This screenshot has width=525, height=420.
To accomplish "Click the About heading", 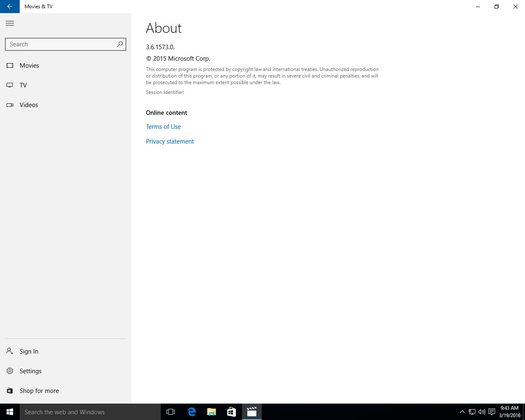I will coord(164,28).
